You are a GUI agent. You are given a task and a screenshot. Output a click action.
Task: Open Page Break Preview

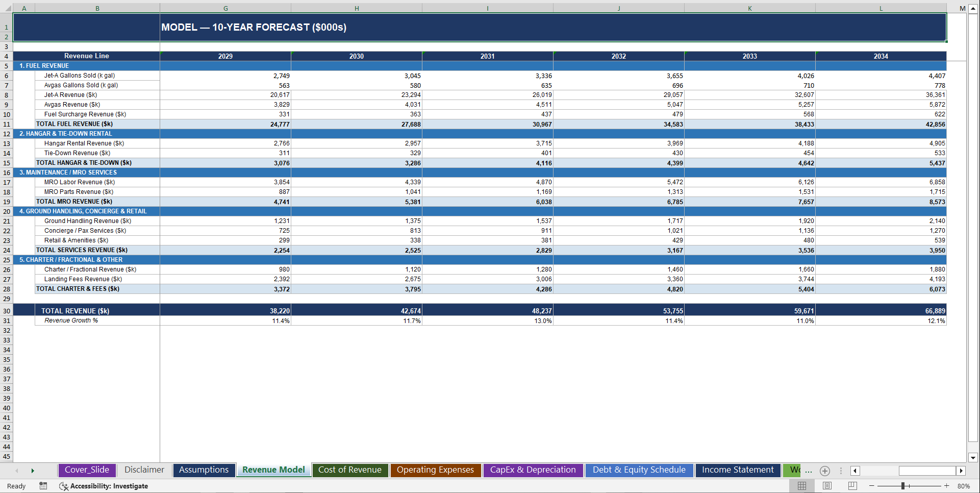851,486
